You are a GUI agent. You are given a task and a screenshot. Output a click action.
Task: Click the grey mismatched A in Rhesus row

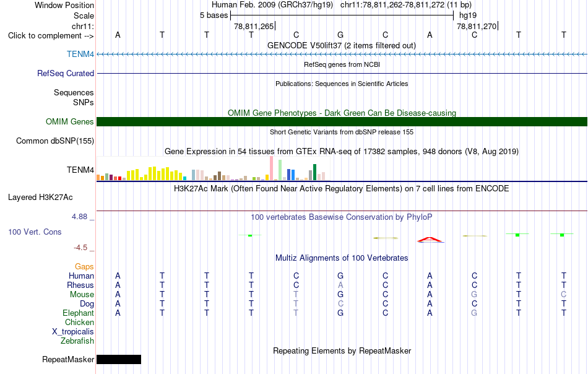(x=340, y=285)
